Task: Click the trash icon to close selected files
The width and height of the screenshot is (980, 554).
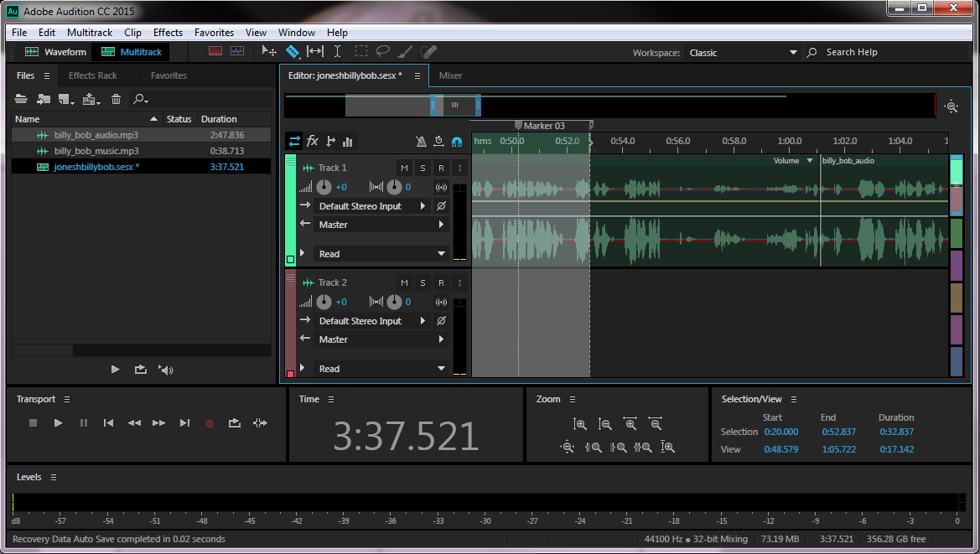Action: (x=116, y=99)
